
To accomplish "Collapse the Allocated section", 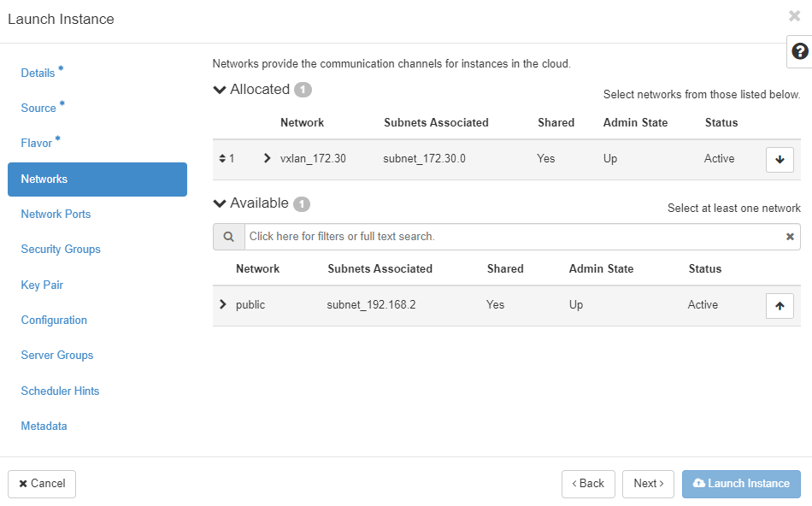I will pyautogui.click(x=220, y=90).
